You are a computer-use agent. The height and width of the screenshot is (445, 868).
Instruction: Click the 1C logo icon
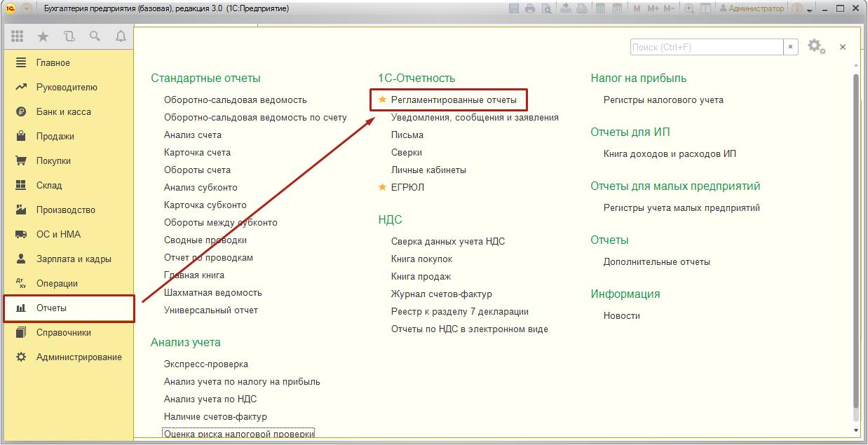pyautogui.click(x=10, y=8)
